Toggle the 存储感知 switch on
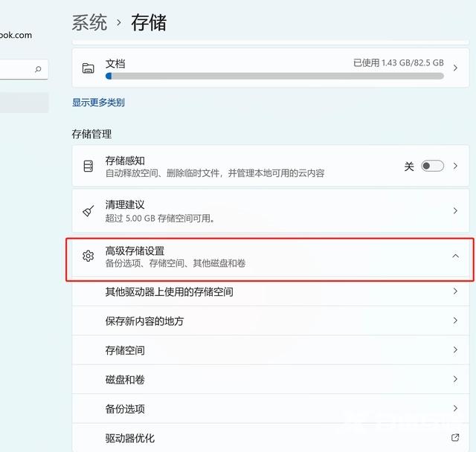 [x=432, y=166]
